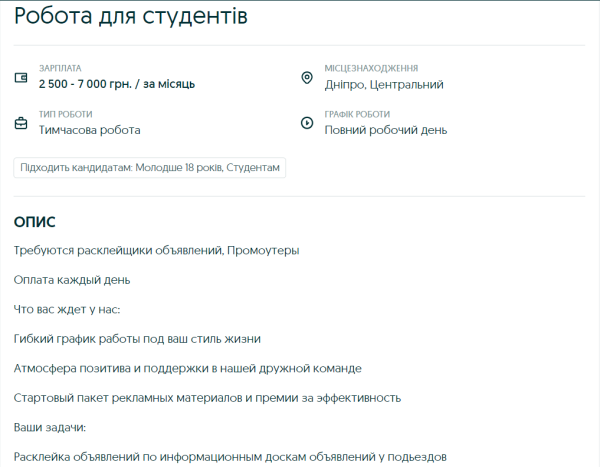This screenshot has width=601, height=467.
Task: Click the location pin icon
Action: (307, 77)
